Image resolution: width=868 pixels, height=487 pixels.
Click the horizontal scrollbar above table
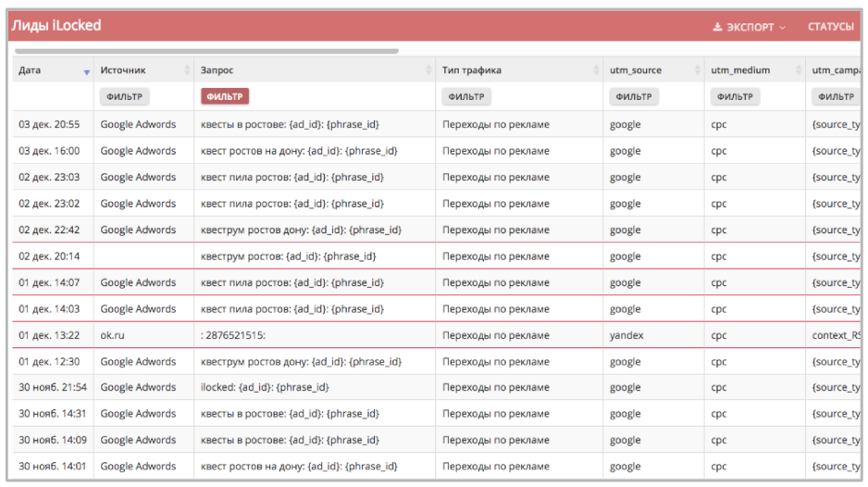pyautogui.click(x=206, y=51)
